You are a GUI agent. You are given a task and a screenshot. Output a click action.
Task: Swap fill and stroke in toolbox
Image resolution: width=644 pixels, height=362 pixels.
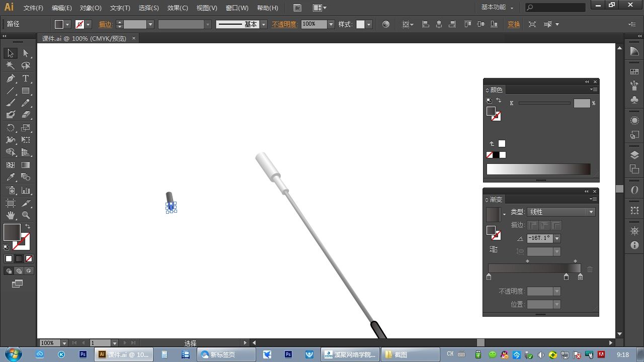(28, 227)
